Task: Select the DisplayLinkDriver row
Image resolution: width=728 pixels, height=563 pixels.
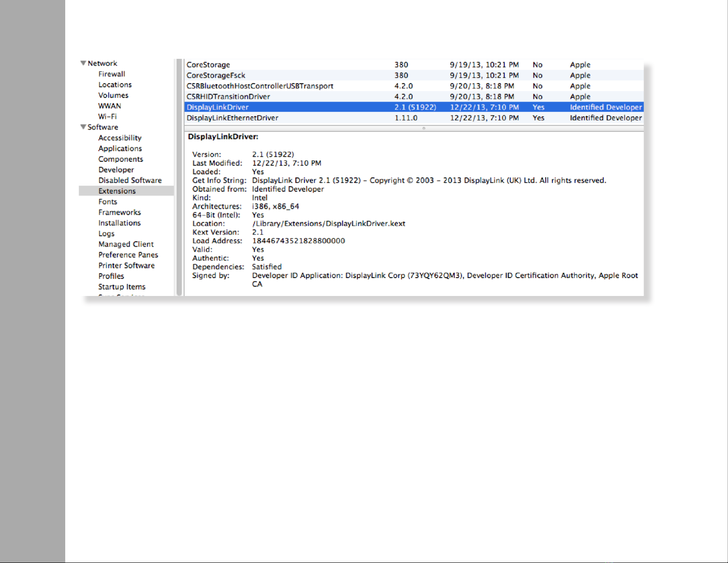Action: (x=414, y=107)
